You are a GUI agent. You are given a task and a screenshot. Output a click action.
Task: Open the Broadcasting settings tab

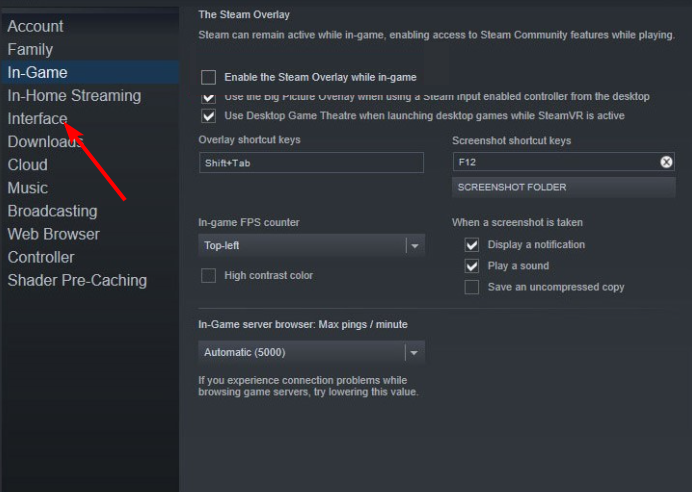[x=52, y=211]
